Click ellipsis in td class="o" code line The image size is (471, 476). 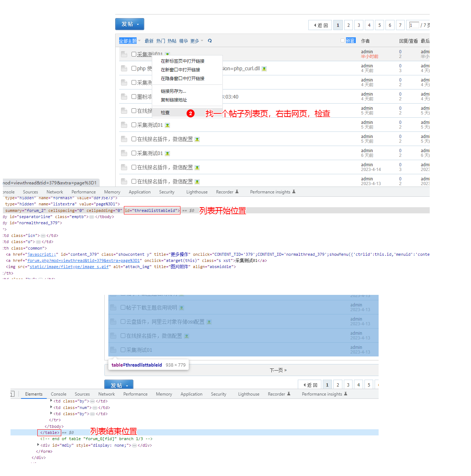click(38, 242)
